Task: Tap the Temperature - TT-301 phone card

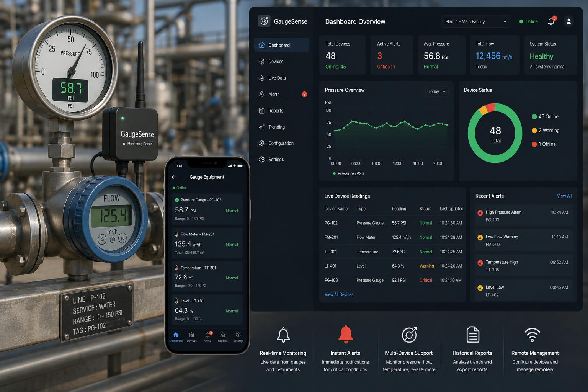Action: [x=207, y=276]
